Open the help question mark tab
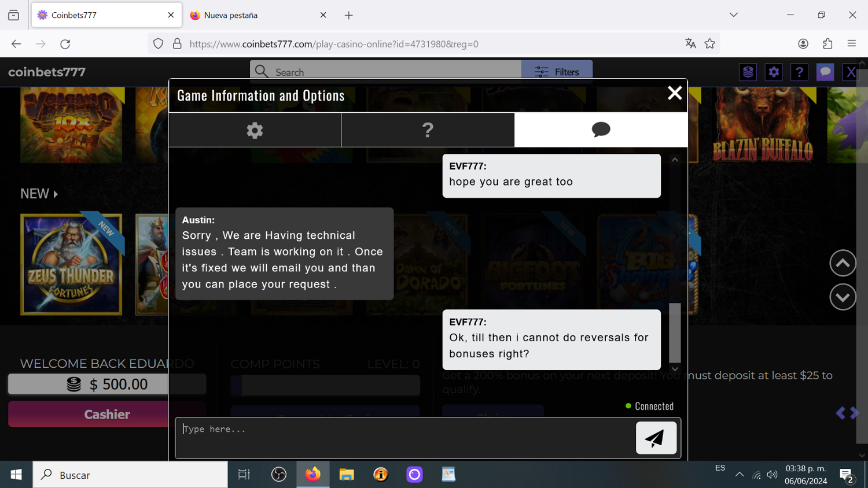This screenshot has width=868, height=488. [x=428, y=130]
